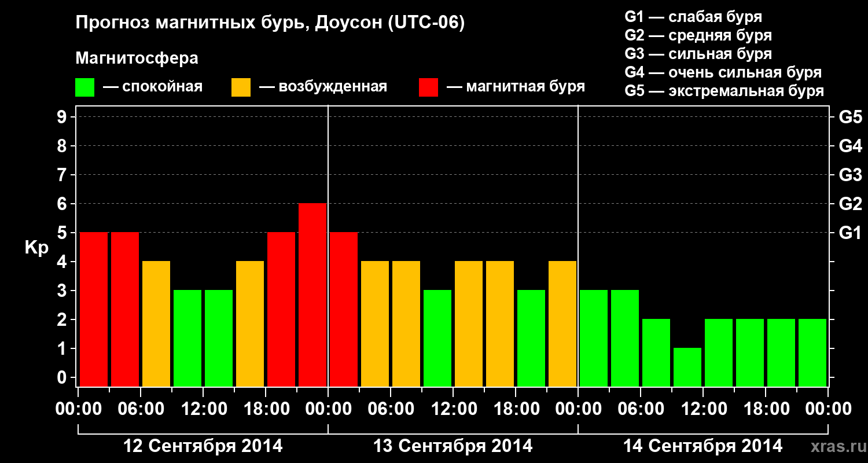The width and height of the screenshot is (868, 463).
Task: Click the "G2" label on the right axis
Action: [851, 204]
